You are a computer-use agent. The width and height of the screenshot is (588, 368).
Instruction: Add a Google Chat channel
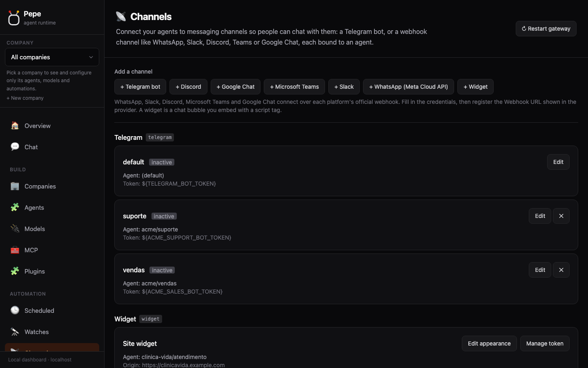[236, 87]
